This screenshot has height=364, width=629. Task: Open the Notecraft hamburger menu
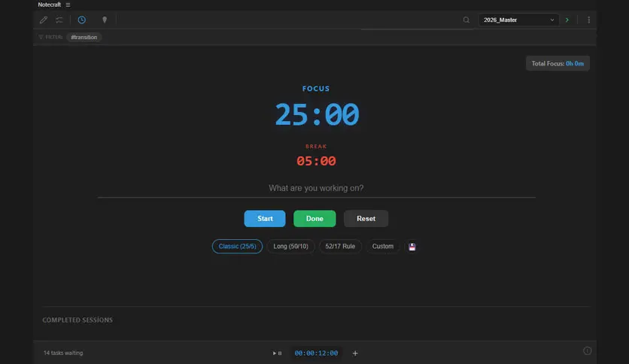point(68,5)
